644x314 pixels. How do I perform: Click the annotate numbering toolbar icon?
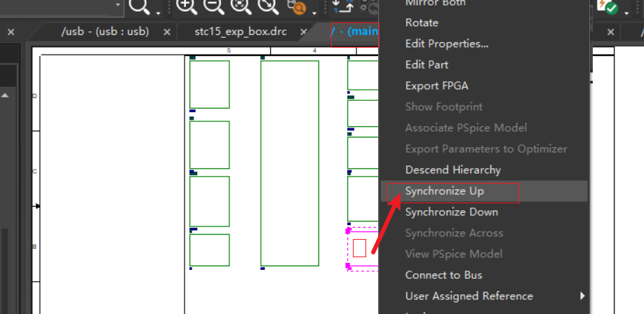(342, 6)
